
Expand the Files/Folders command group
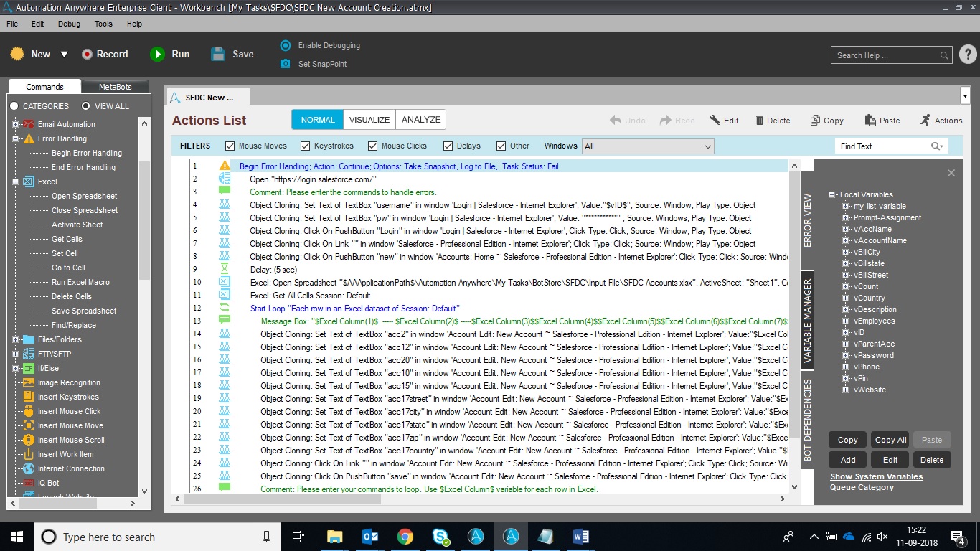click(15, 339)
